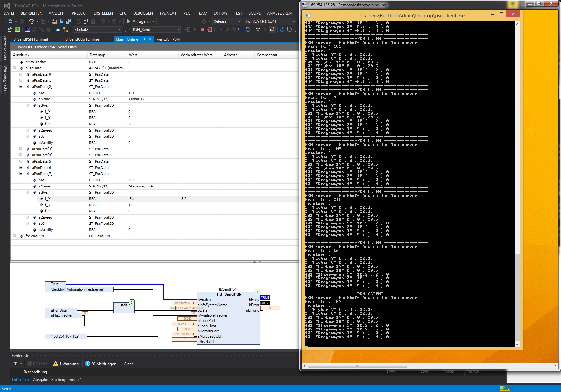The width and height of the screenshot is (561, 392).
Task: Click the highlighted Force Values icon
Action: [272, 30]
